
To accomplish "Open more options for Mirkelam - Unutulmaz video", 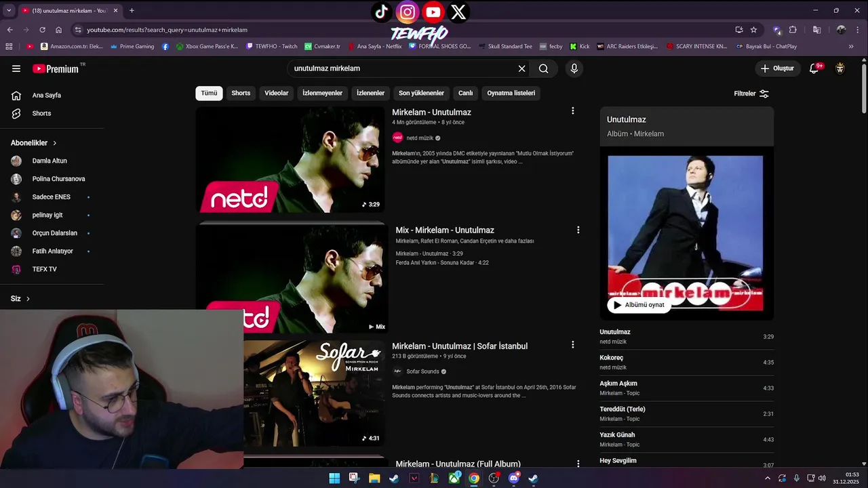I will (x=572, y=110).
